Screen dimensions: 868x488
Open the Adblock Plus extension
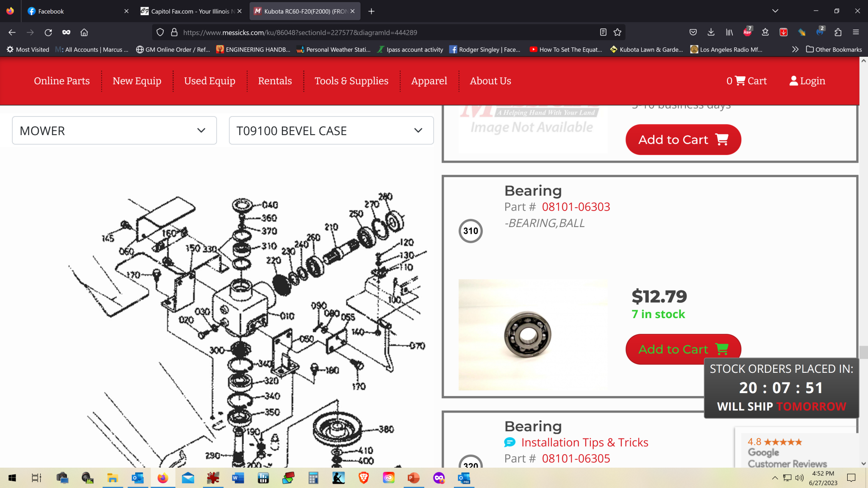(x=748, y=32)
